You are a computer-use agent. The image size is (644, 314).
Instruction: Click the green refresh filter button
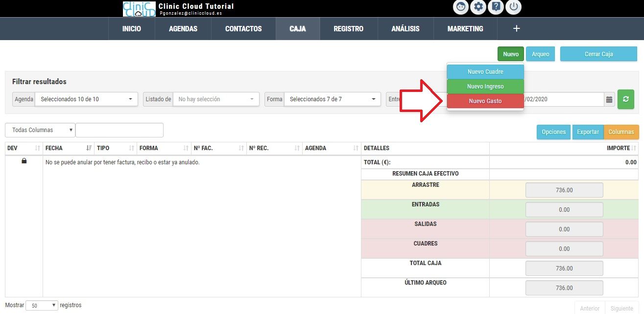(x=625, y=99)
